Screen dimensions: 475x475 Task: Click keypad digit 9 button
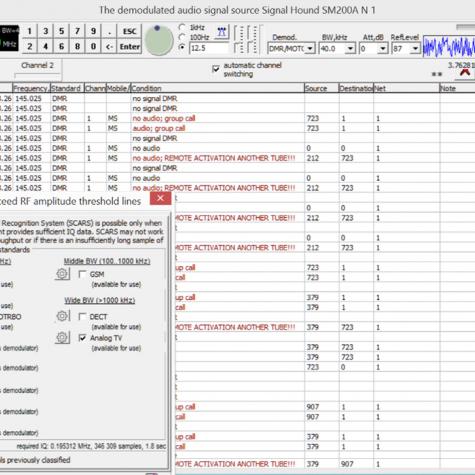(94, 31)
